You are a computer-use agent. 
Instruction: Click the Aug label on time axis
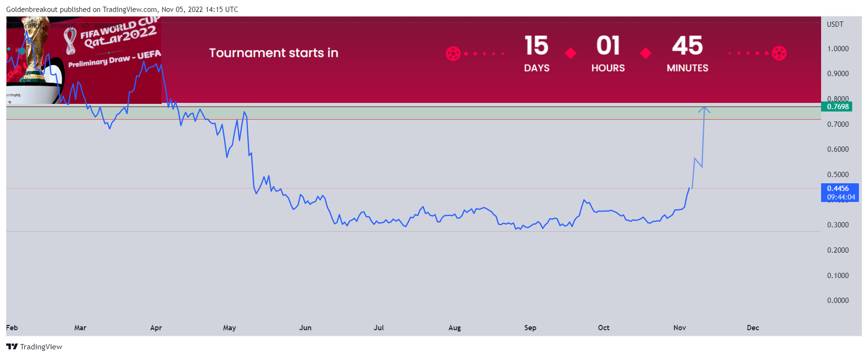pos(455,328)
